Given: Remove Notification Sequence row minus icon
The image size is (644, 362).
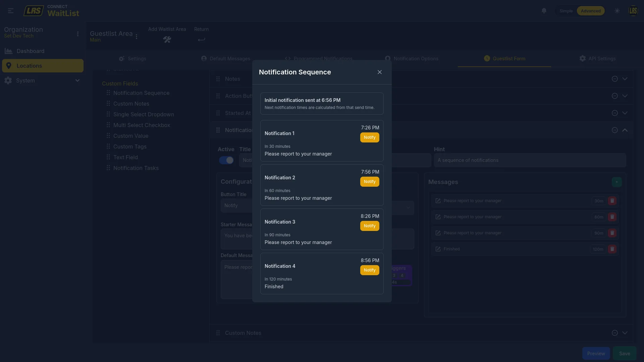Looking at the screenshot, I should (615, 130).
